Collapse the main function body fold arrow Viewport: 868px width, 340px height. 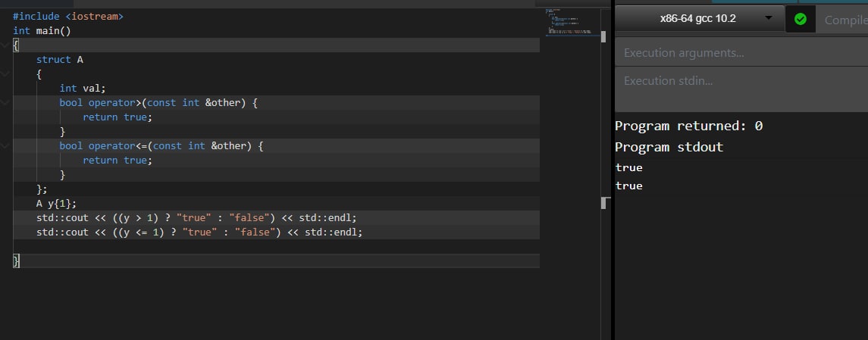coord(5,45)
